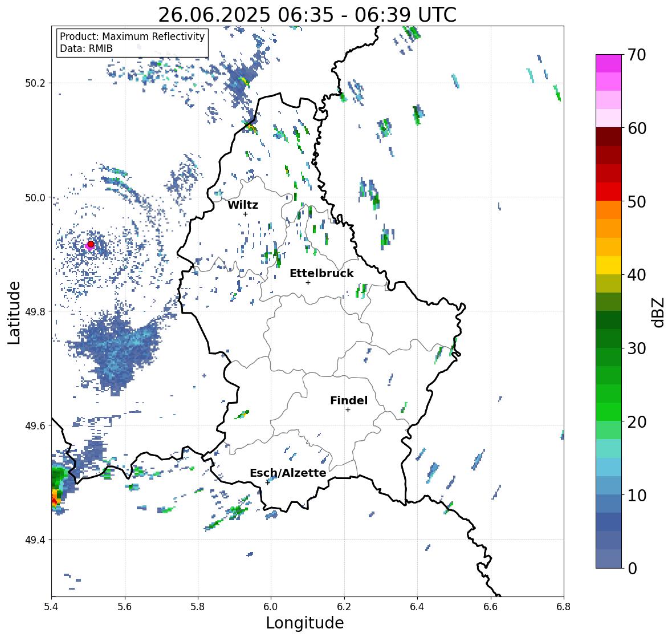The height and width of the screenshot is (637, 672).
Task: Click the blue colorbar segment at 10 dBZ
Action: tap(609, 485)
